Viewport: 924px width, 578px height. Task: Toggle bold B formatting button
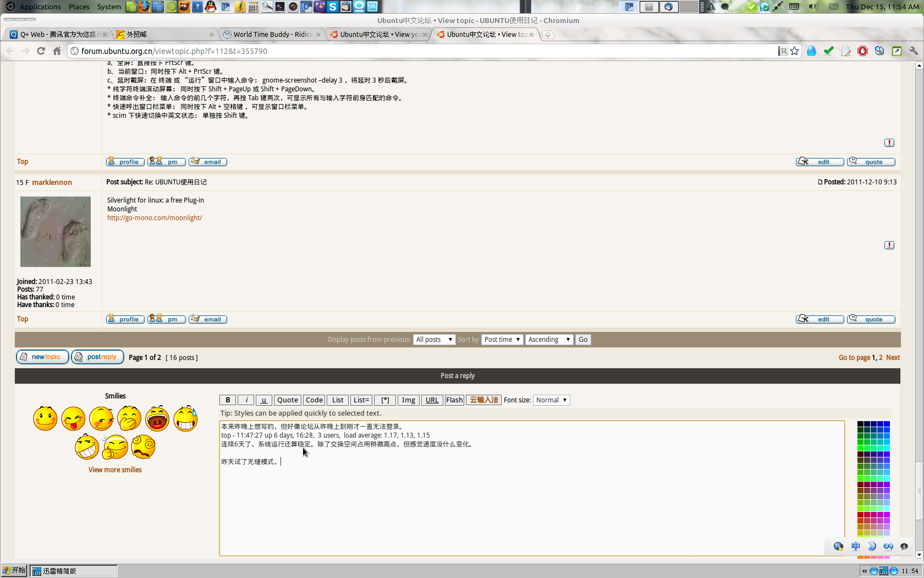[x=228, y=400]
